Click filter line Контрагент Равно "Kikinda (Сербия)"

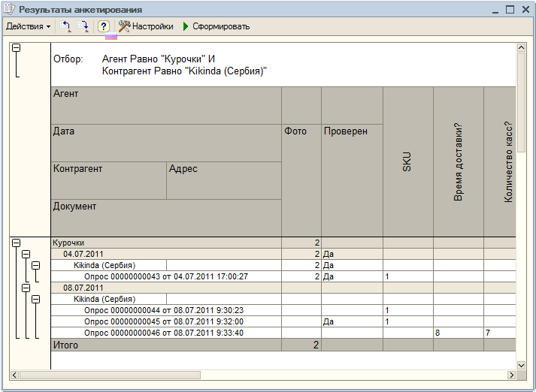184,71
